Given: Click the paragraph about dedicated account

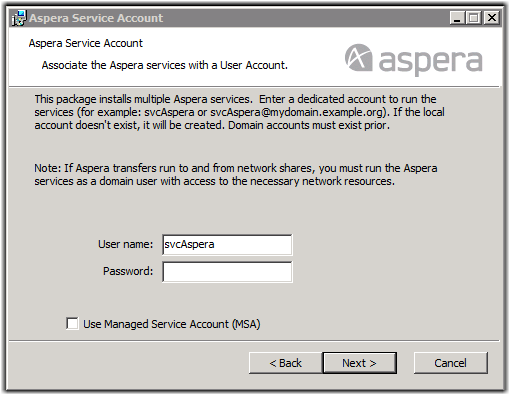Looking at the screenshot, I should 239,112.
